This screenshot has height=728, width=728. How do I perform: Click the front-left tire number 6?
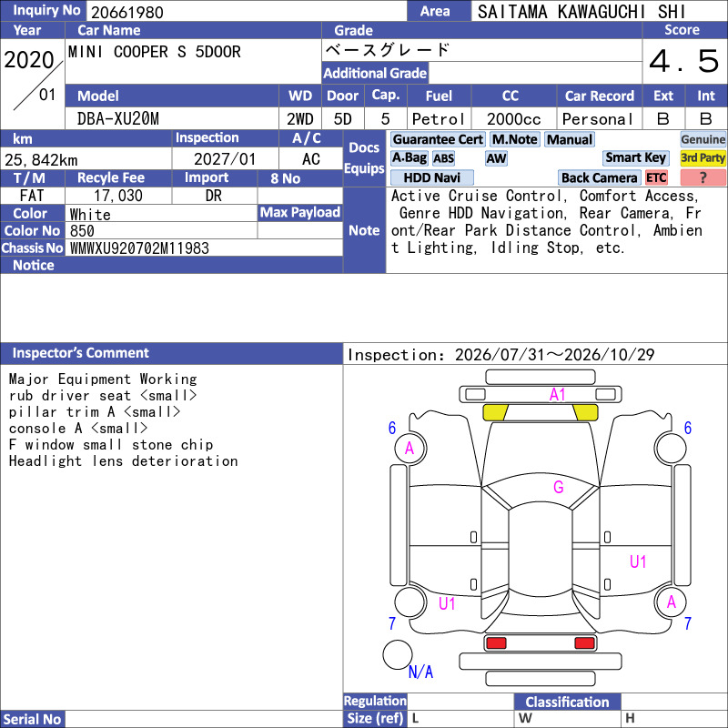pos(392,428)
